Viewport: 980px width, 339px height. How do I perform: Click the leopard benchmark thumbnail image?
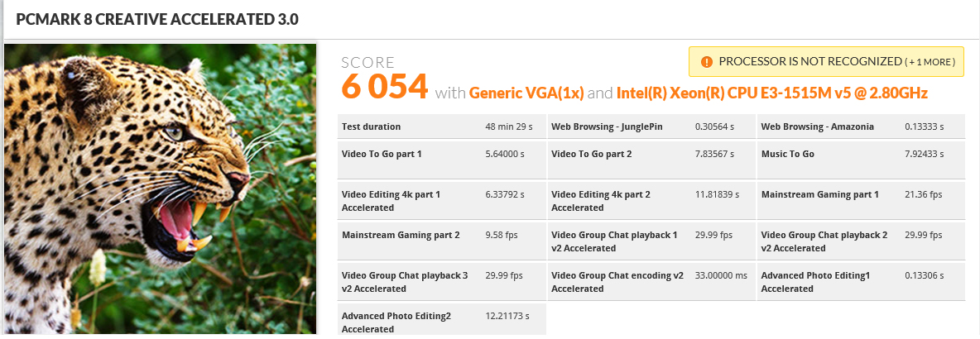click(161, 189)
